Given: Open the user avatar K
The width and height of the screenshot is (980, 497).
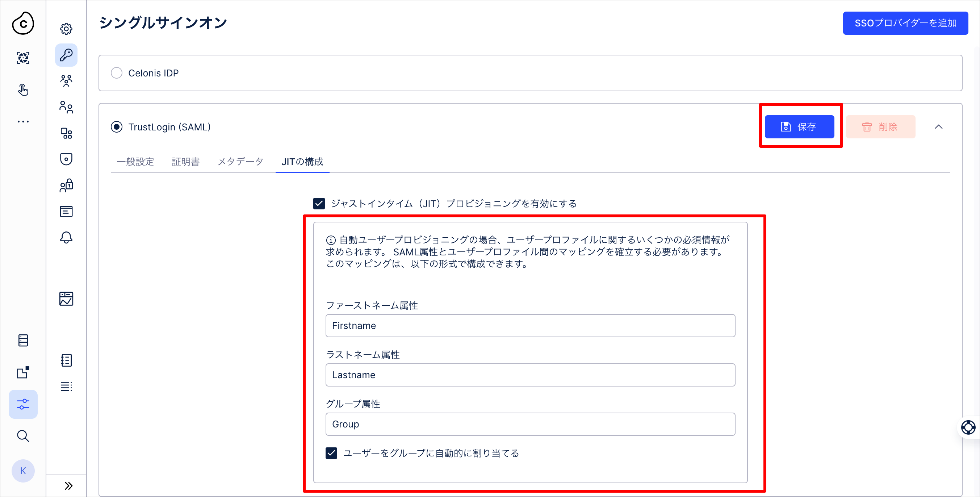Looking at the screenshot, I should point(23,471).
